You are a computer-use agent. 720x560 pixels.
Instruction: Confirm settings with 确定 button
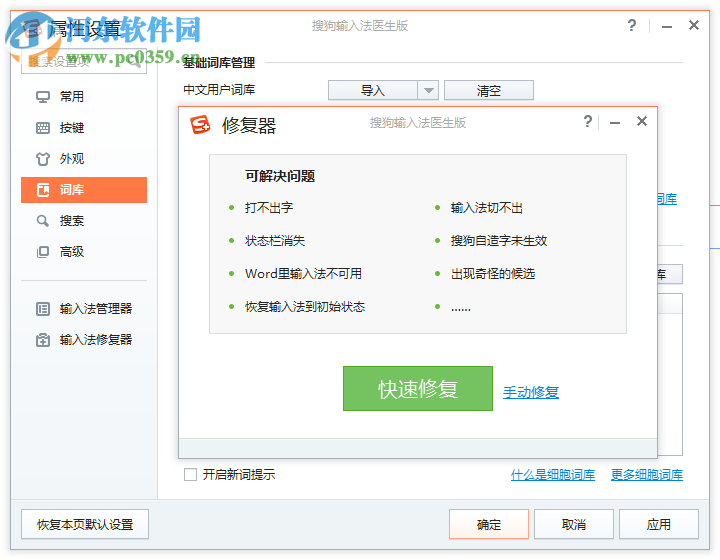tap(489, 524)
